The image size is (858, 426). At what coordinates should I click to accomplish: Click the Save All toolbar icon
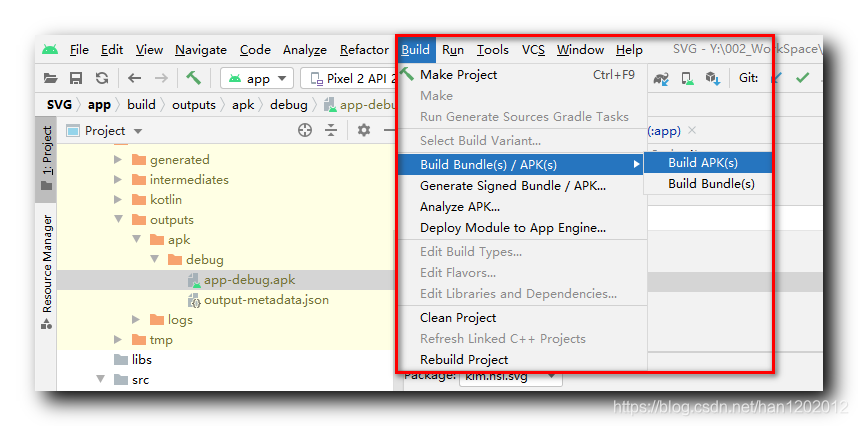76,78
